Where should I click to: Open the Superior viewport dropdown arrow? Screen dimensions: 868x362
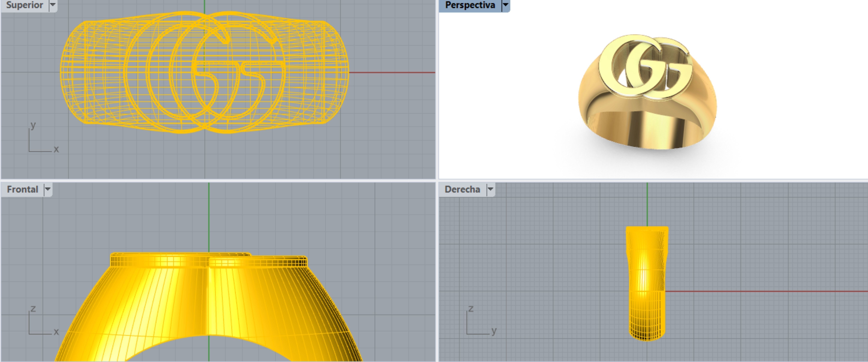click(x=53, y=5)
